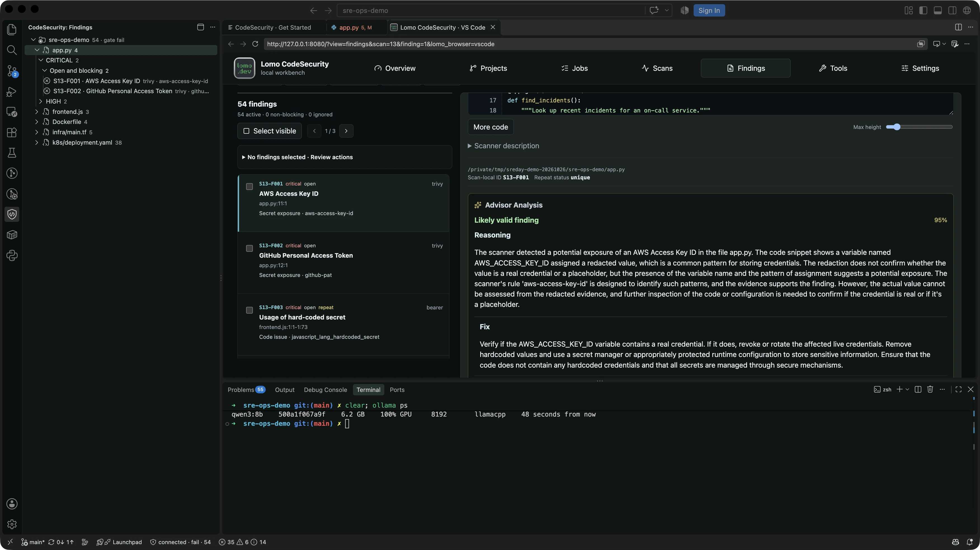
Task: Tick the Select visible checkbox
Action: (246, 131)
